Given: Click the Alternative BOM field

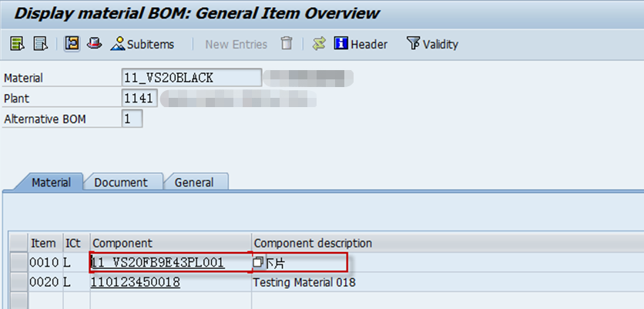Looking at the screenshot, I should pos(132,119).
